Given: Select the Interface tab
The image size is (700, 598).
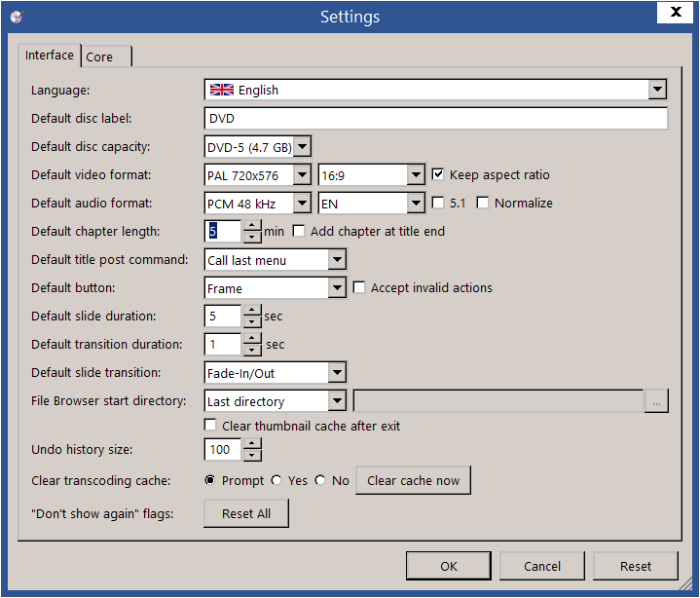Looking at the screenshot, I should pos(50,56).
